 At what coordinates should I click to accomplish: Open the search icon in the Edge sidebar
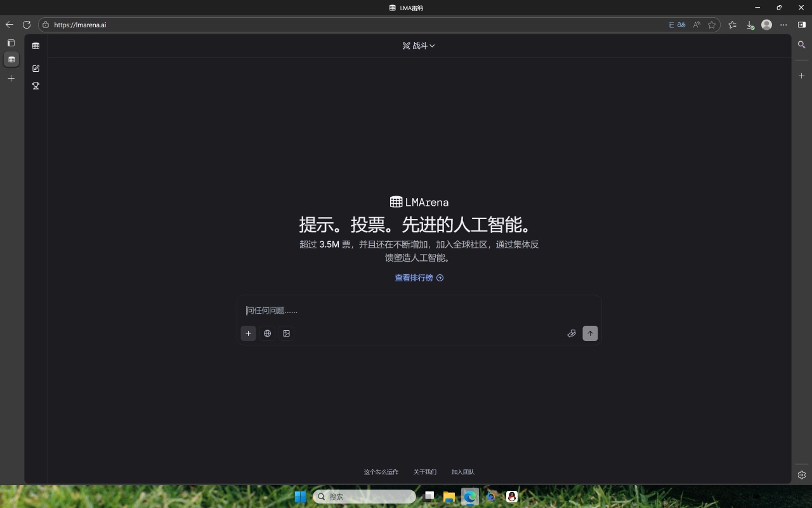click(x=802, y=45)
